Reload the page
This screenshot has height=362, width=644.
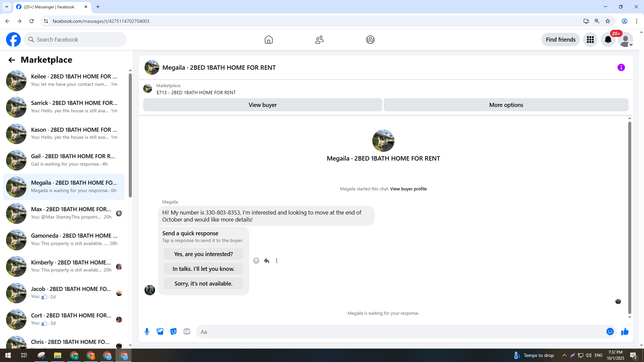[32, 21]
